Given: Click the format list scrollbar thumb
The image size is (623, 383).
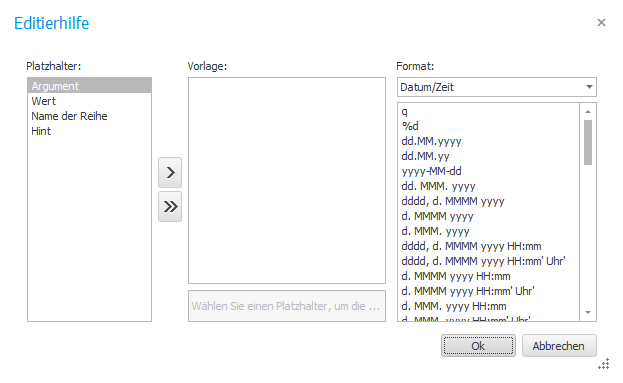Looking at the screenshot, I should 588,142.
